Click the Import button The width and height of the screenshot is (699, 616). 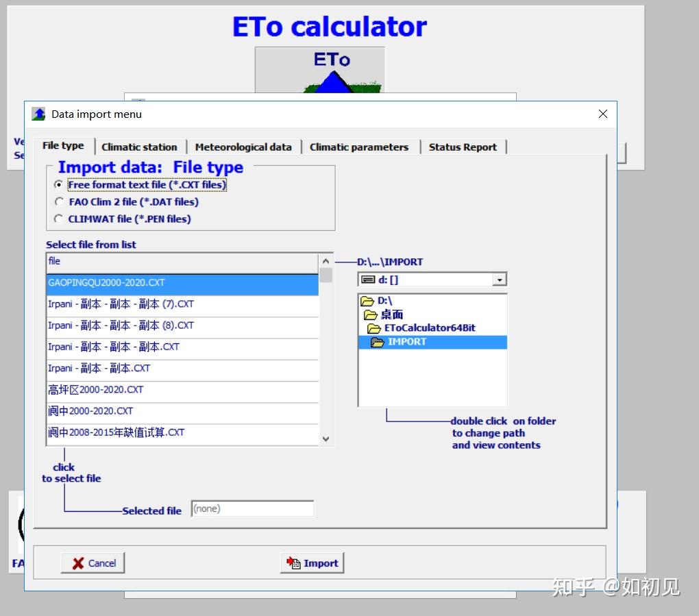click(312, 563)
